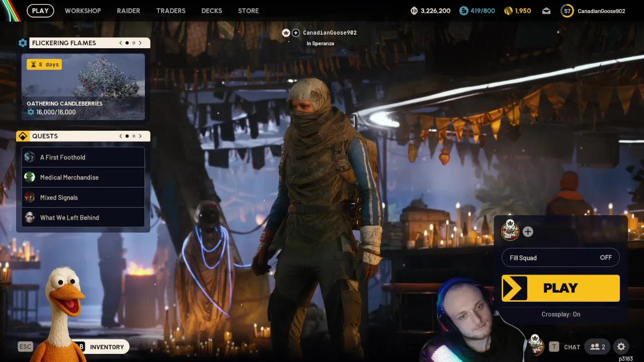Select first Flickering Flames page dot
This screenshot has height=362, width=644.
[x=127, y=43]
